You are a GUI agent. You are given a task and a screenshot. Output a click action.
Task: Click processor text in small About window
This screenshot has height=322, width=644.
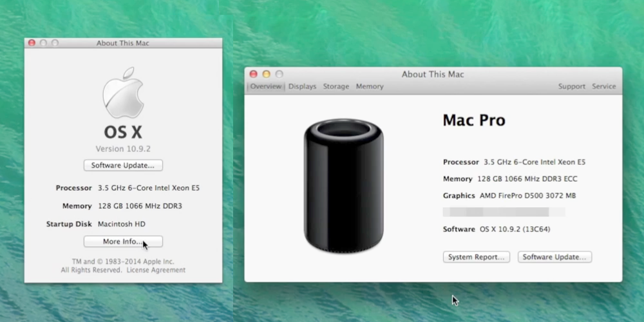(x=149, y=187)
